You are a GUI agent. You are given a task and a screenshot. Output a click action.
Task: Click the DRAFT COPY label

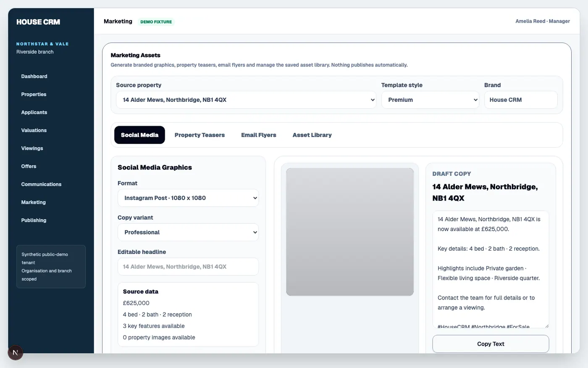(x=451, y=174)
